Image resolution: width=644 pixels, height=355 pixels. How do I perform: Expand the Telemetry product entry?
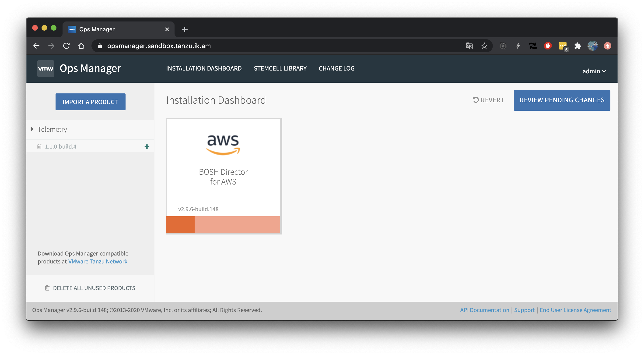[x=32, y=129]
